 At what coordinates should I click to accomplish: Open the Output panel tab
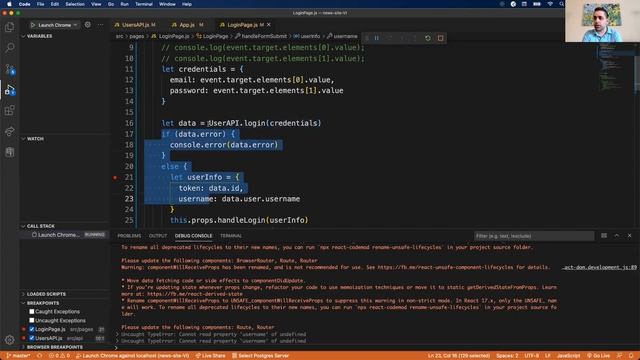pos(158,236)
